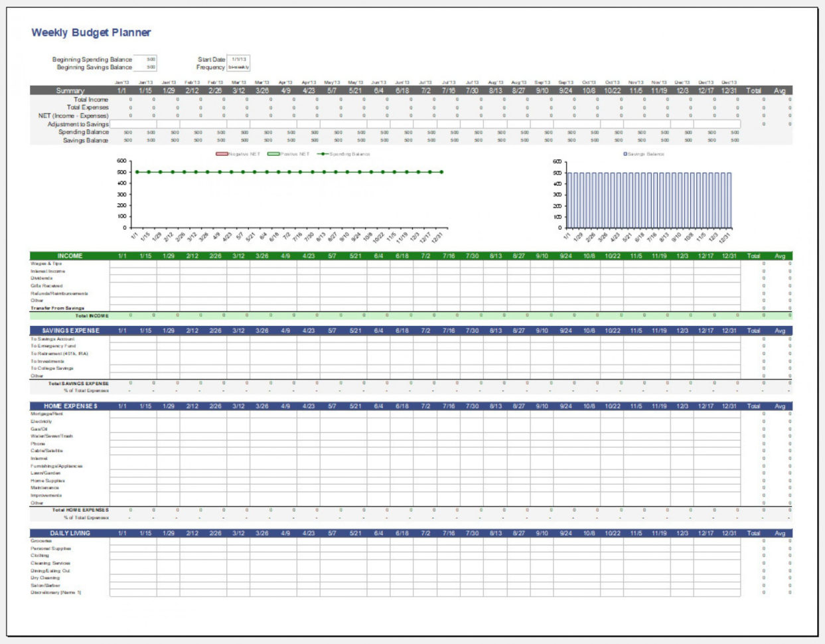Screen dimensions: 825x644
Task: Select the Cleaning Services row label
Action: tap(50, 563)
